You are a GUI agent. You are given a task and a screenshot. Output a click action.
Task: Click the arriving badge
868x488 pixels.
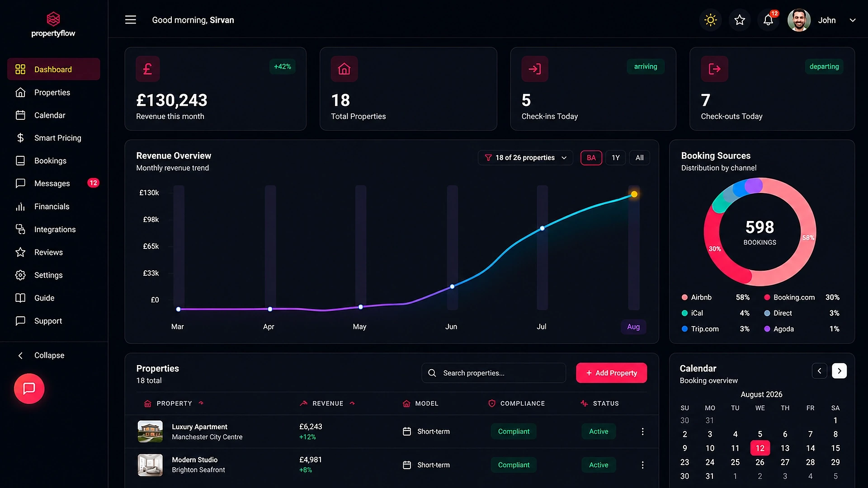(x=646, y=66)
